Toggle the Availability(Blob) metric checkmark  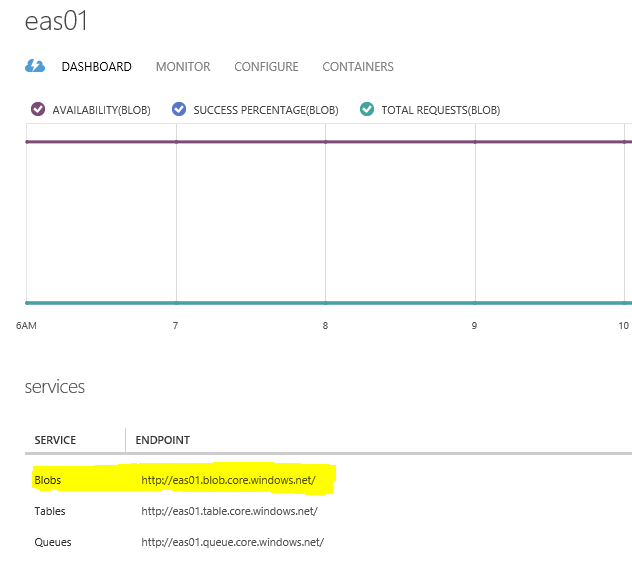click(x=38, y=109)
